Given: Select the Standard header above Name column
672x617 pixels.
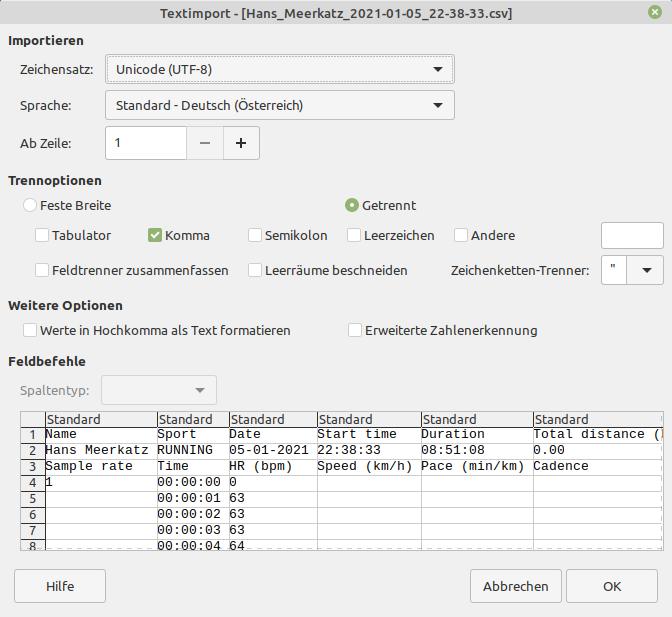Looking at the screenshot, I should point(101,419).
